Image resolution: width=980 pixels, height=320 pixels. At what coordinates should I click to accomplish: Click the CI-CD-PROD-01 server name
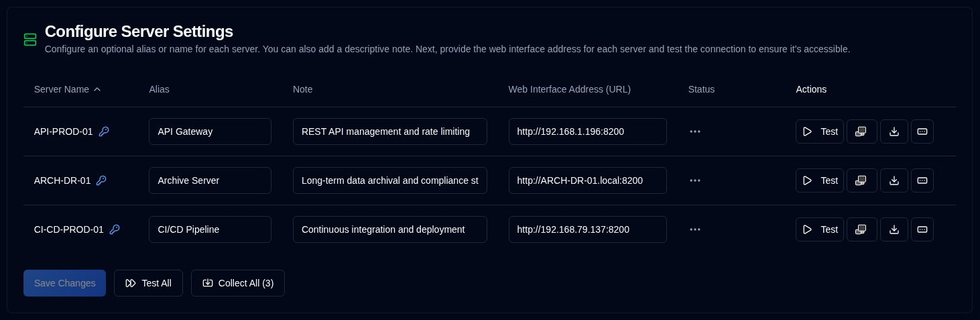pos(69,229)
